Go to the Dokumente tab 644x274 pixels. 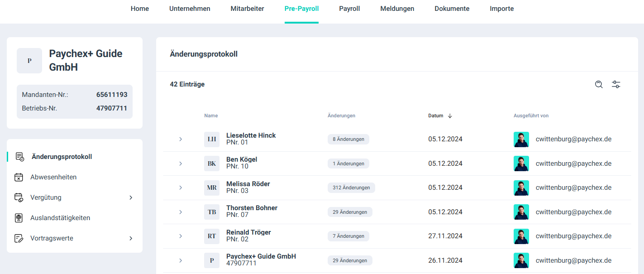coord(452,9)
